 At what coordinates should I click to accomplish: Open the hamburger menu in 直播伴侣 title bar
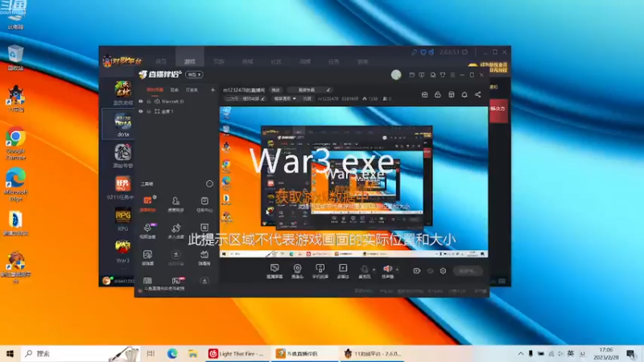click(x=452, y=75)
